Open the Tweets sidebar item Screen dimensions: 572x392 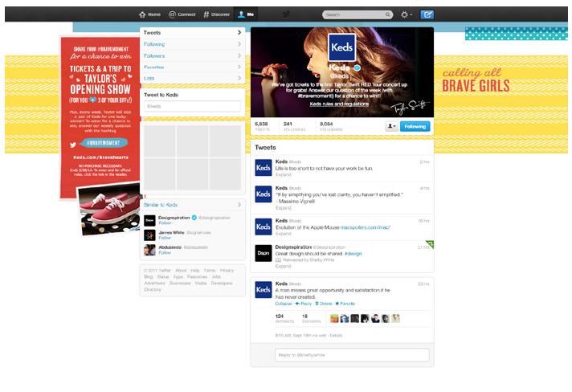[x=192, y=32]
